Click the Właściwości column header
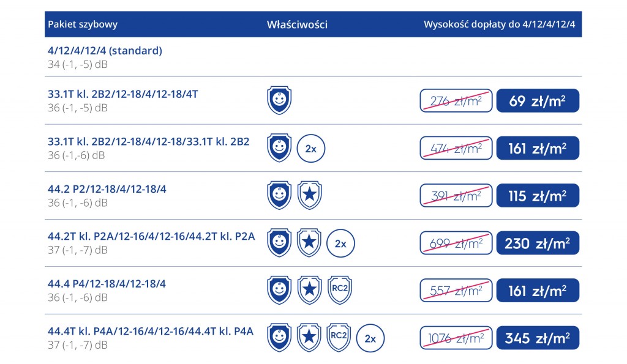This screenshot has width=627, height=364. (297, 24)
